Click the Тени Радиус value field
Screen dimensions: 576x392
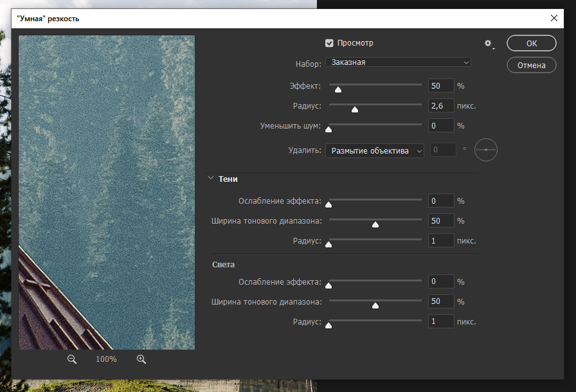tap(441, 240)
